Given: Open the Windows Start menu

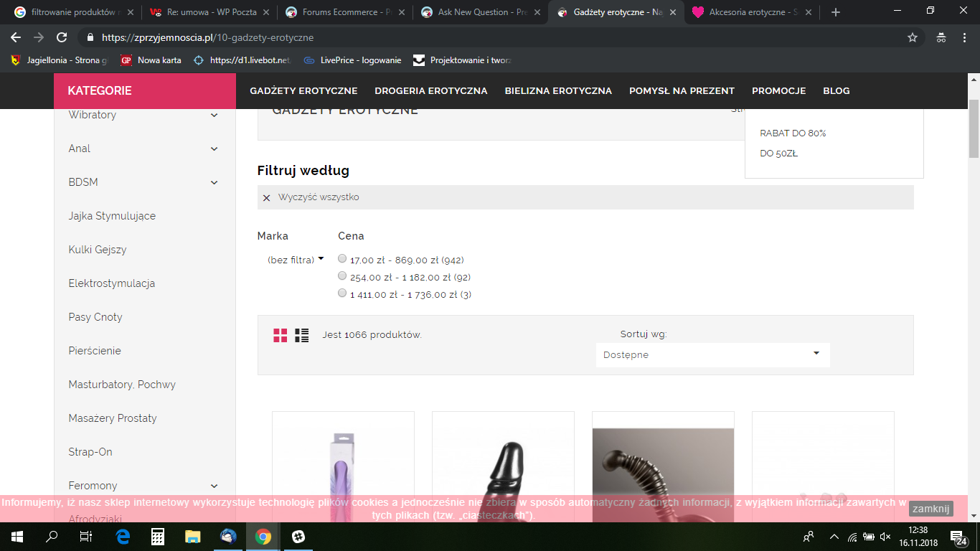Looking at the screenshot, I should click(x=16, y=536).
